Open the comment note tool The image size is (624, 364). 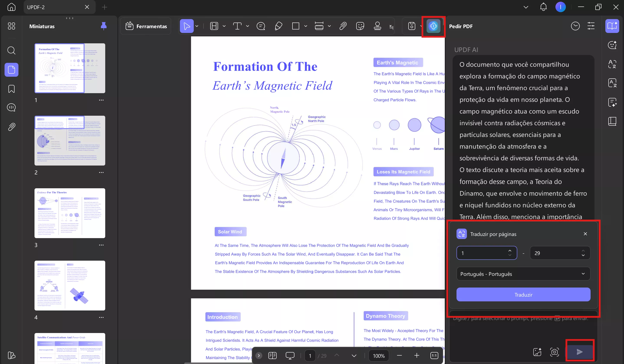(261, 26)
